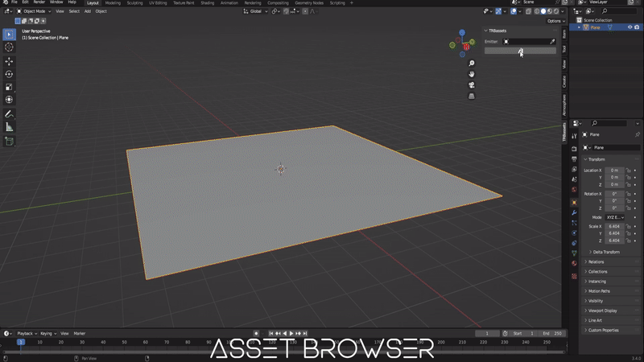644x362 pixels.
Task: Switch perspective/orthographic grid icon
Action: click(472, 96)
